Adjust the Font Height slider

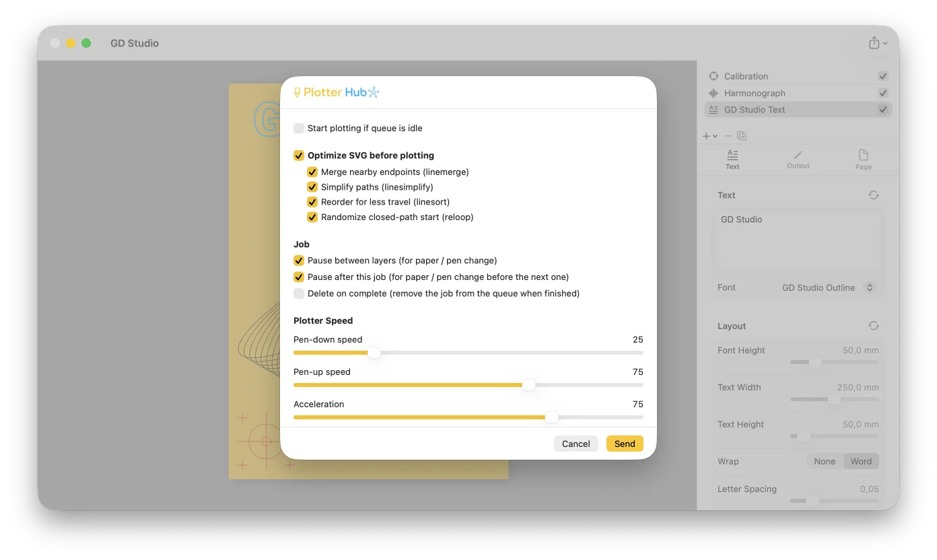click(834, 362)
